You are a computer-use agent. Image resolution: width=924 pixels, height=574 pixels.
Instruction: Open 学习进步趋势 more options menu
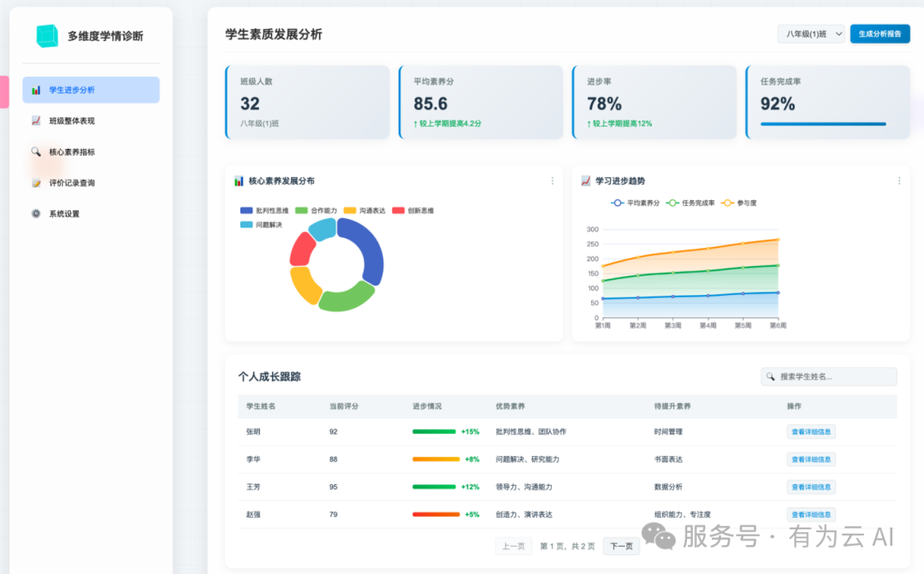pos(899,180)
